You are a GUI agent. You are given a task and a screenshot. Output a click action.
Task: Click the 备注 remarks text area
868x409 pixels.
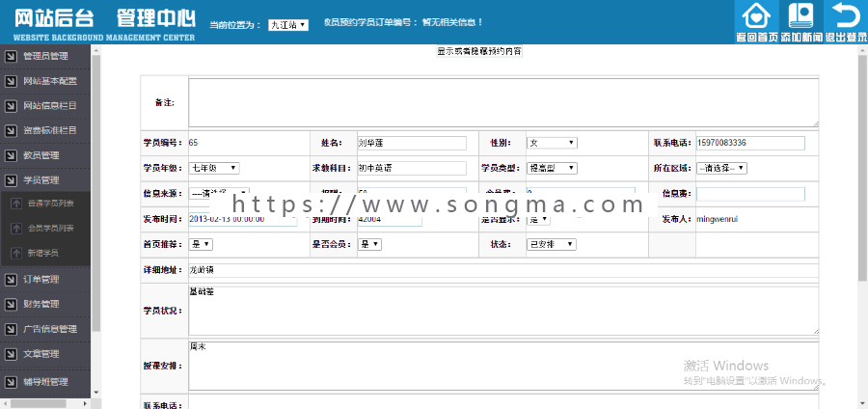tap(503, 103)
